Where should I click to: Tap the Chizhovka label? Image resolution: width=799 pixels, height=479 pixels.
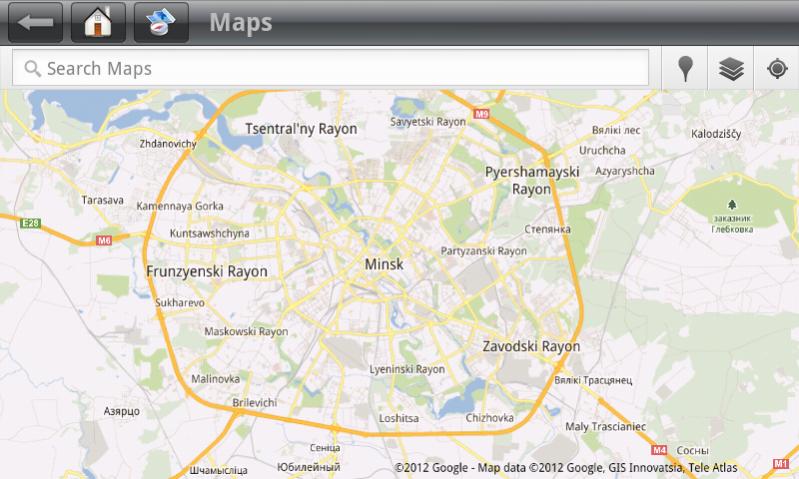coord(490,418)
